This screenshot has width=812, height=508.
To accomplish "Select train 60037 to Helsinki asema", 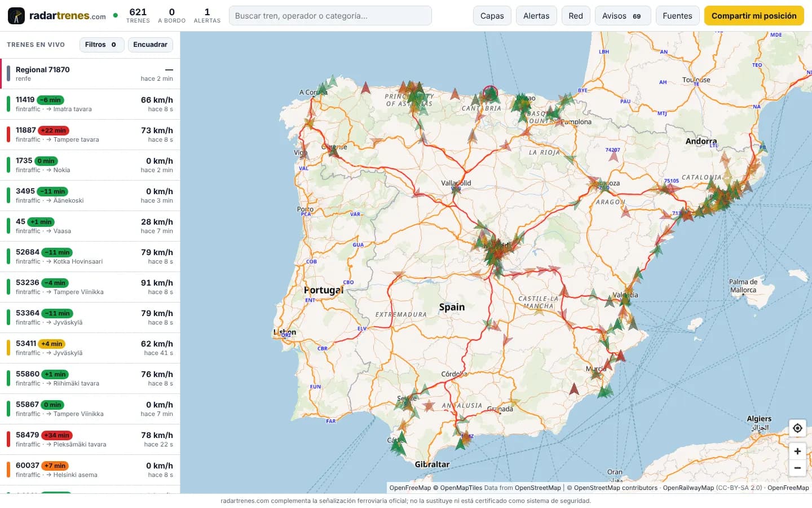I will coord(90,470).
